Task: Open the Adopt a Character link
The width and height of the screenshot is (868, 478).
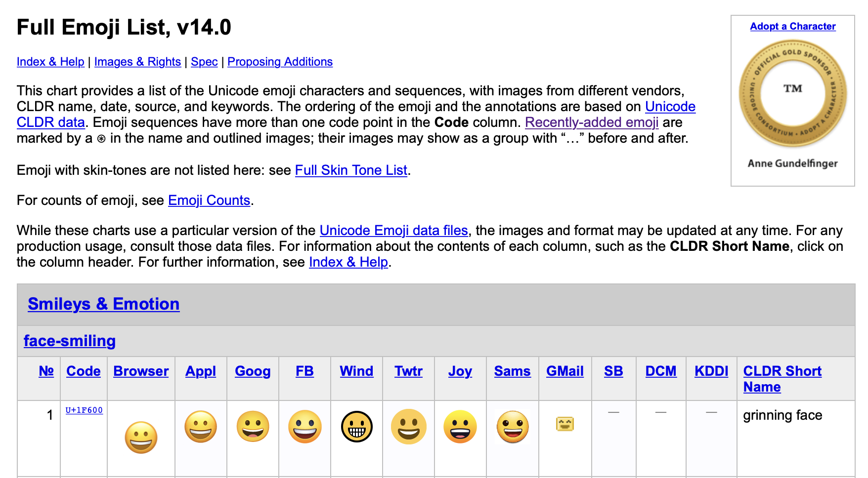Action: coord(792,26)
